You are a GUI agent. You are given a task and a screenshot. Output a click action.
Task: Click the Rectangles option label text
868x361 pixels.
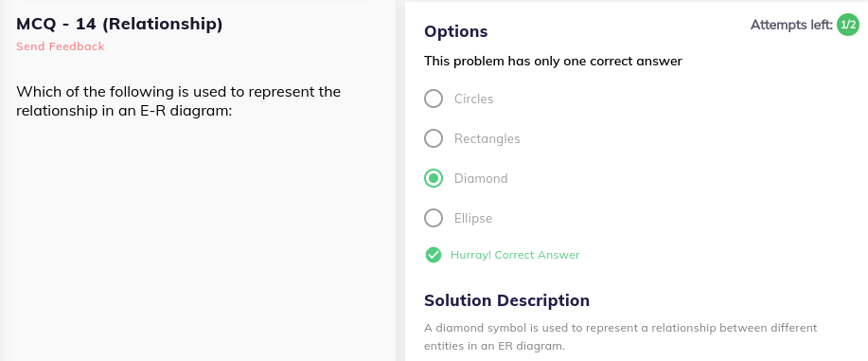[x=487, y=138]
